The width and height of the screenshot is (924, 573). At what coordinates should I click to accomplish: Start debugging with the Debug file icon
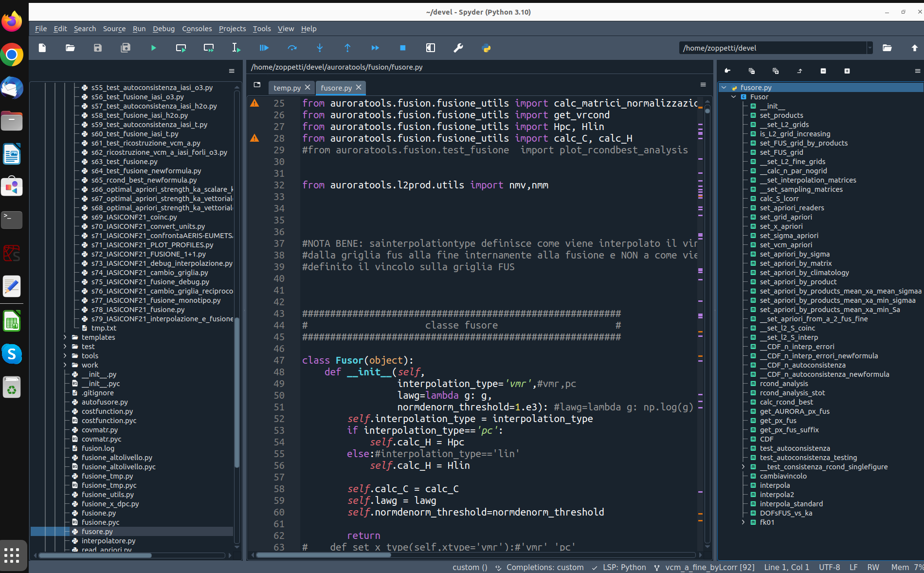[x=264, y=48]
